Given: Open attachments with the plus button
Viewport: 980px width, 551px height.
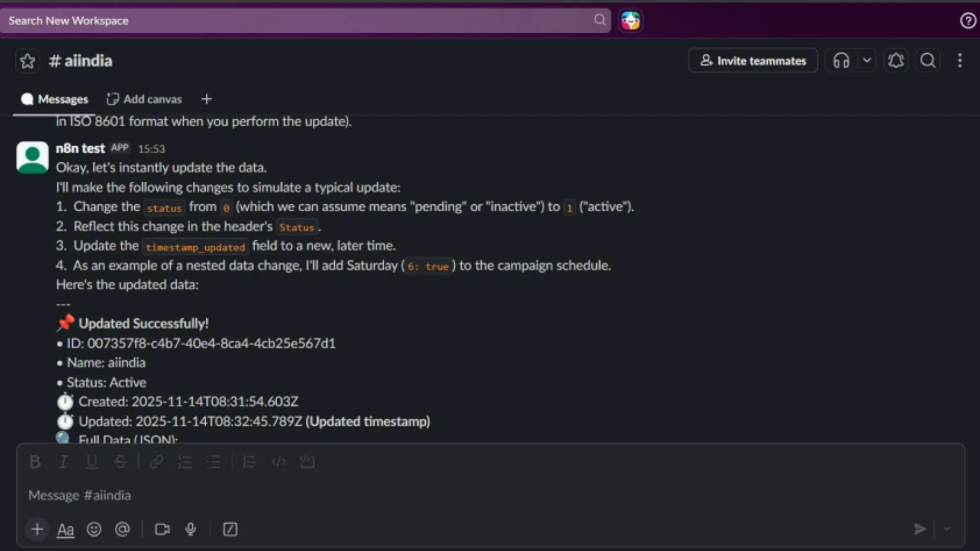Looking at the screenshot, I should point(37,529).
